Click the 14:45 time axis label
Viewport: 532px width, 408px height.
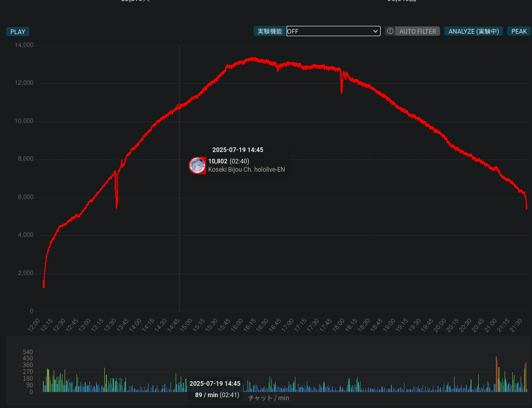pos(174,325)
